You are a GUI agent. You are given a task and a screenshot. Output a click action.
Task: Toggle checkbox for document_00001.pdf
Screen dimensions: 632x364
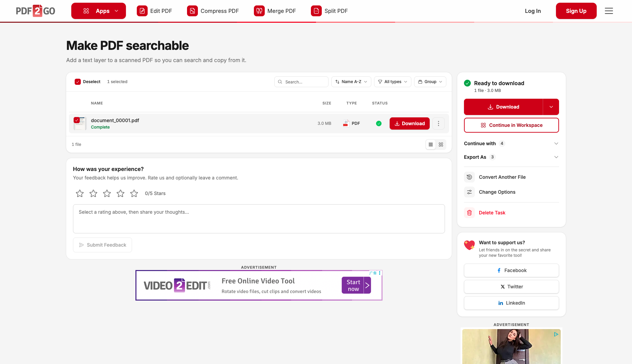click(77, 120)
